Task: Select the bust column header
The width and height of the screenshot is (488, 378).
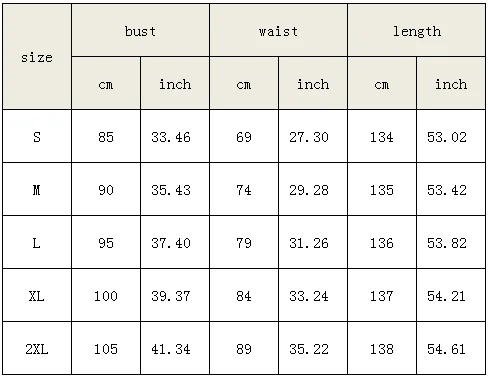Action: click(x=140, y=30)
